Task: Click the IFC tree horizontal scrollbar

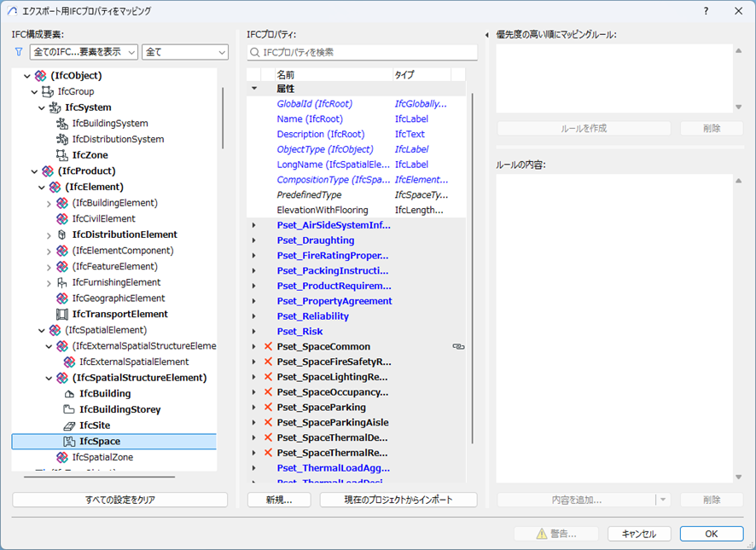Action: click(x=99, y=477)
